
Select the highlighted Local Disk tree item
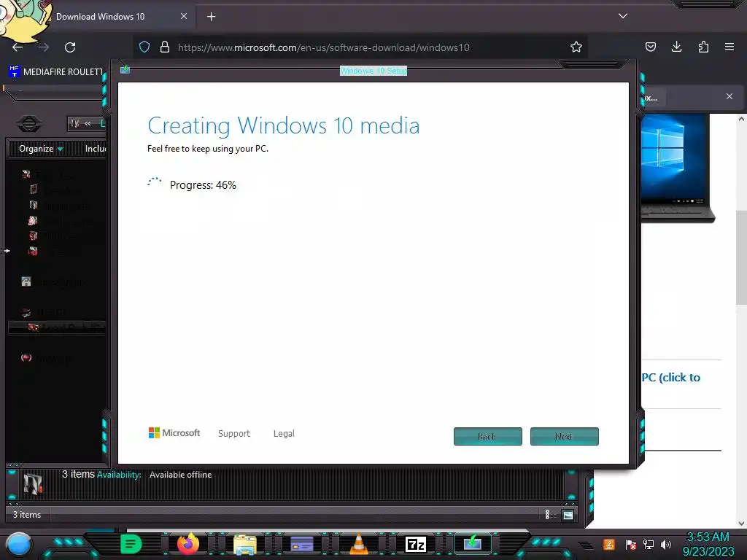[x=57, y=327]
